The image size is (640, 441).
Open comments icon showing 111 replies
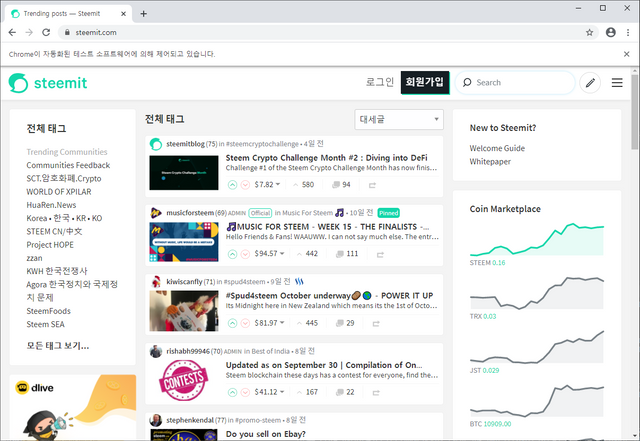point(340,254)
